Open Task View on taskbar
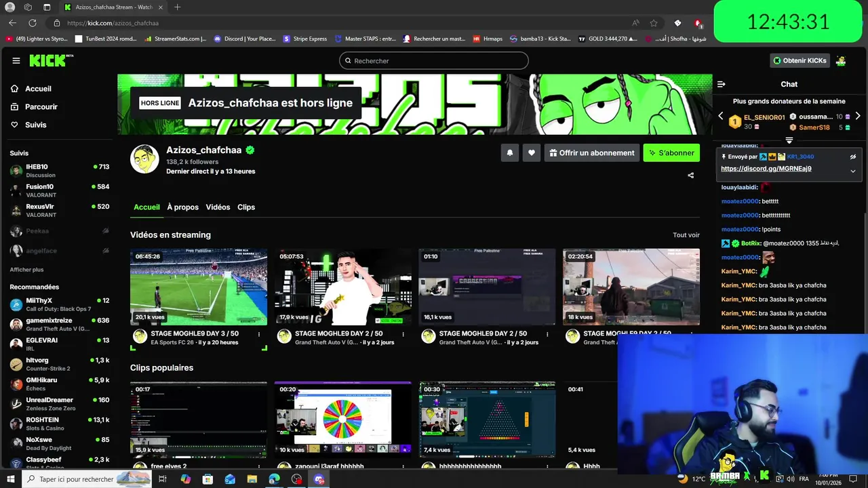Viewport: 868px width, 488px height. pyautogui.click(x=163, y=479)
